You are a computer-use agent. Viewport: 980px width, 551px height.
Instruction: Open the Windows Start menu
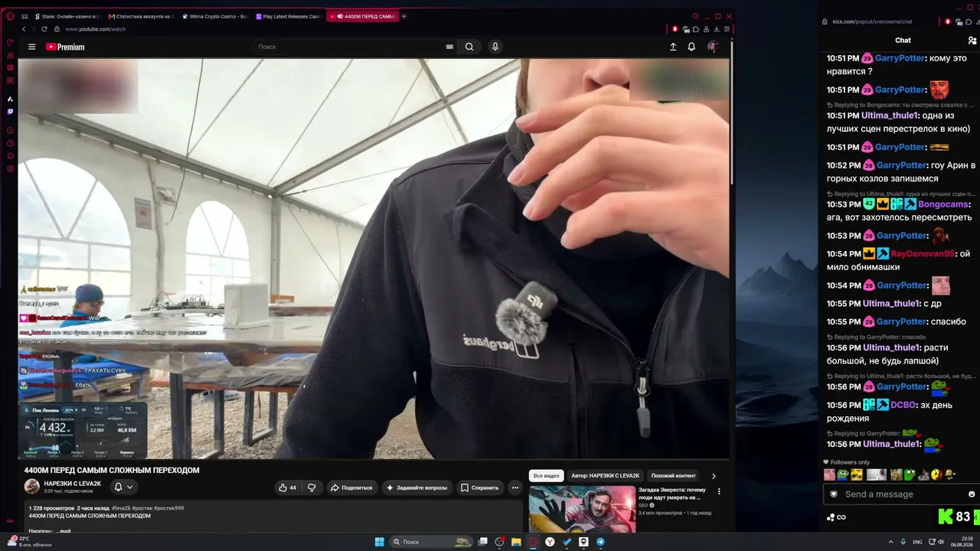tap(379, 542)
